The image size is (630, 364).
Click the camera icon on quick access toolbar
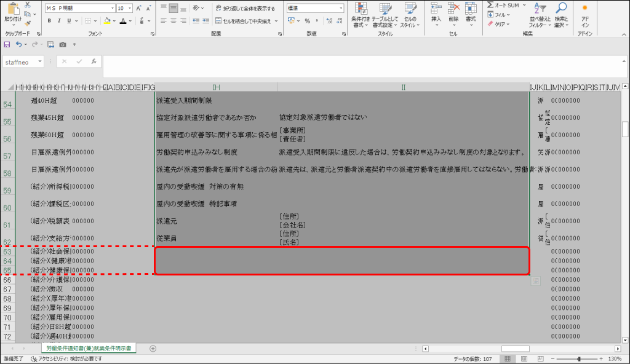pyautogui.click(x=63, y=44)
